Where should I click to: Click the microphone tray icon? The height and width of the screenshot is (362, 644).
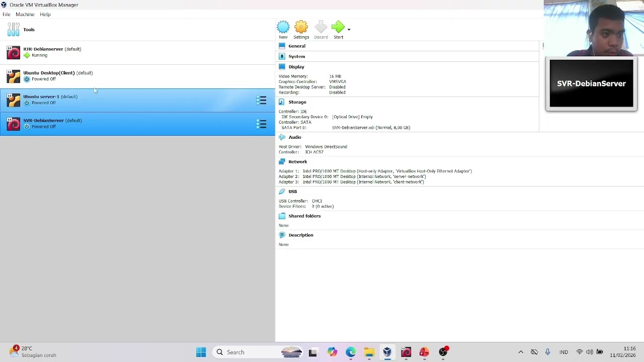point(547,352)
